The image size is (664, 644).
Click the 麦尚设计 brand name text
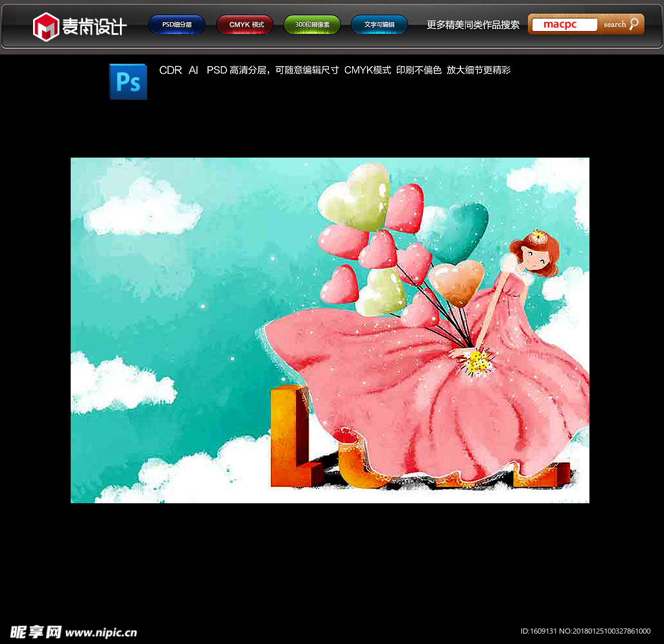click(x=94, y=27)
